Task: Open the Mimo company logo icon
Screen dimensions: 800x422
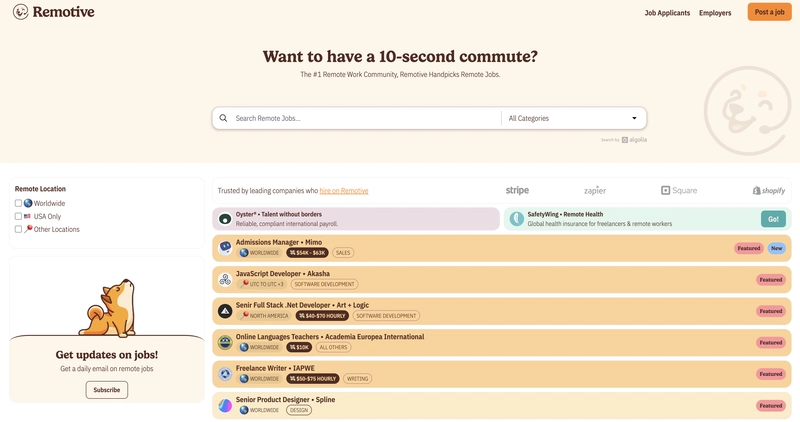Action: (x=225, y=247)
